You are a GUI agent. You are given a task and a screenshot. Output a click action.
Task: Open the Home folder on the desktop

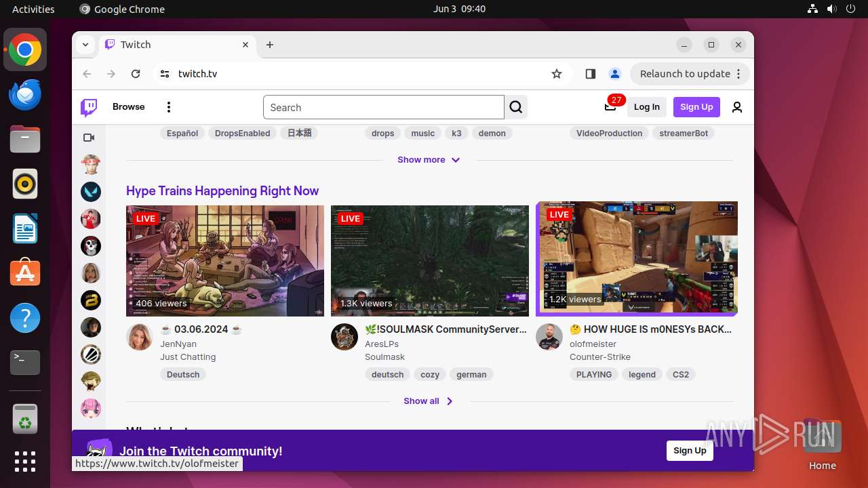point(822,445)
